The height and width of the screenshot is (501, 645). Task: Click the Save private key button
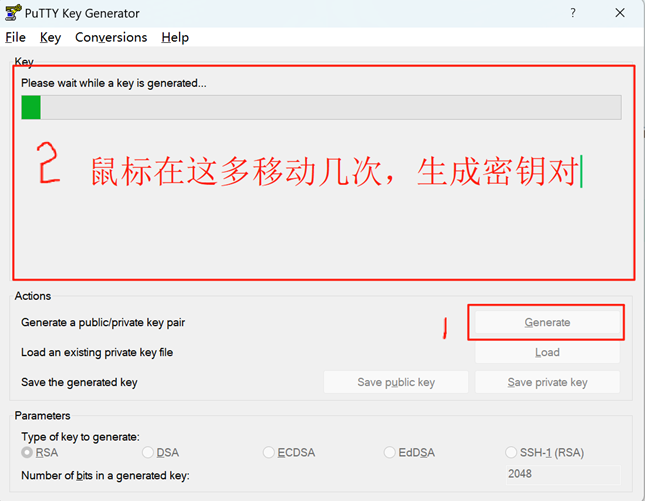coord(547,382)
